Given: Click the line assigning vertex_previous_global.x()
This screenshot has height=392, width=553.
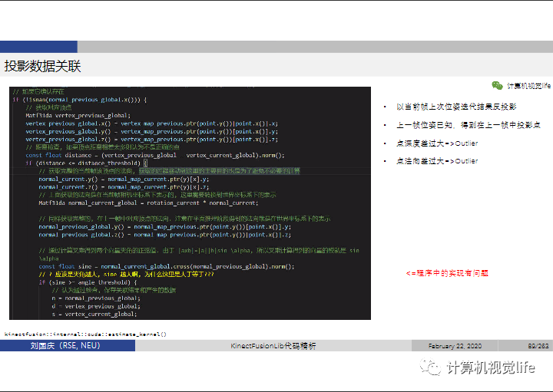Looking at the screenshot, I should tap(151, 124).
